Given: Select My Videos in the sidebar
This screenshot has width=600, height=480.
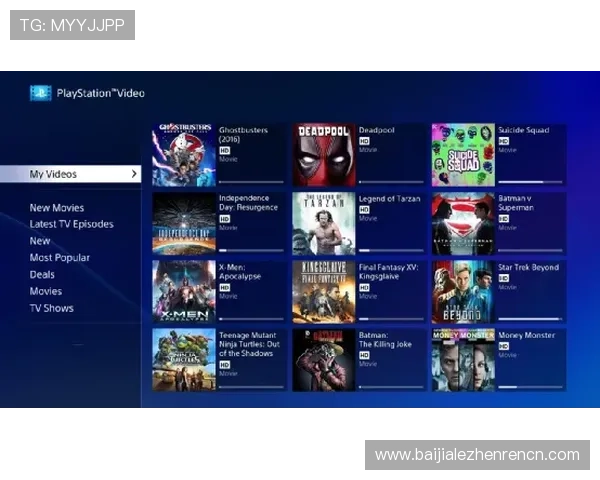Looking at the screenshot, I should (x=70, y=174).
